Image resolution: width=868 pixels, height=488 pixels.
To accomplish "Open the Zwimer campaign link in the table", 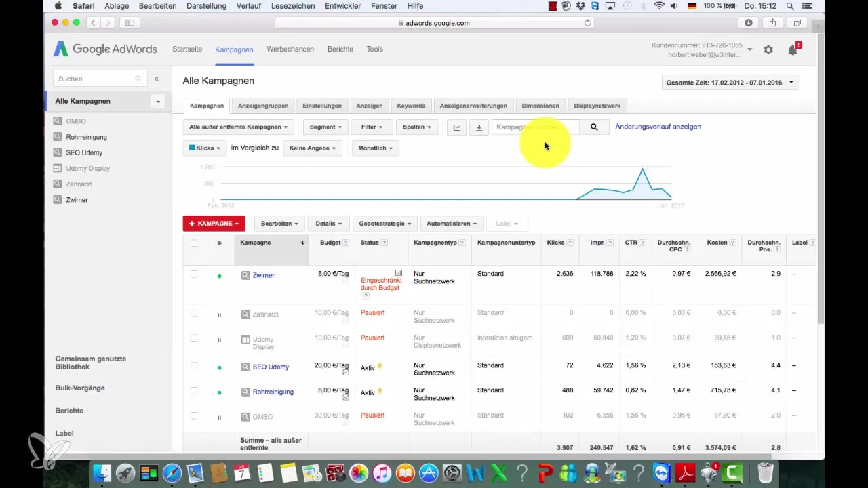I will (264, 275).
